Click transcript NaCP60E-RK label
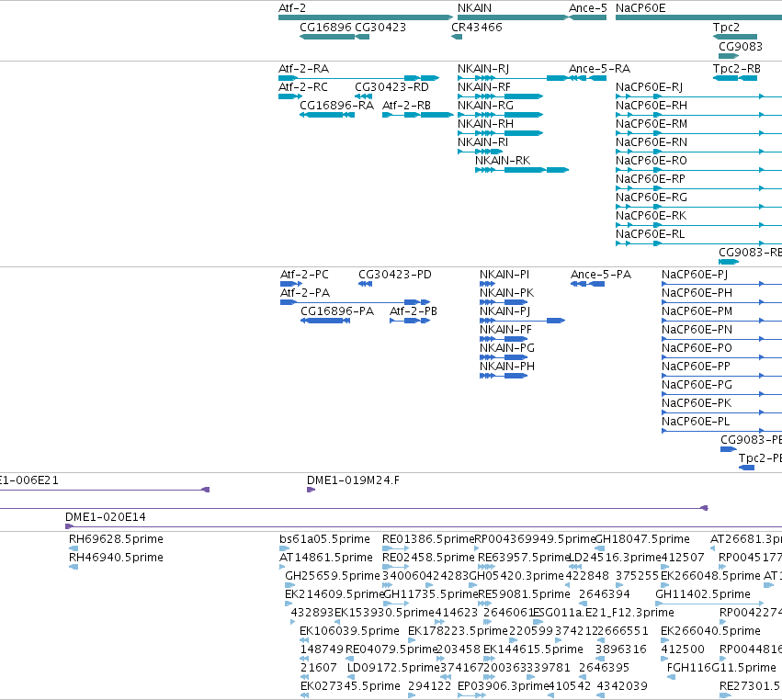The width and height of the screenshot is (782, 700). coord(651,215)
